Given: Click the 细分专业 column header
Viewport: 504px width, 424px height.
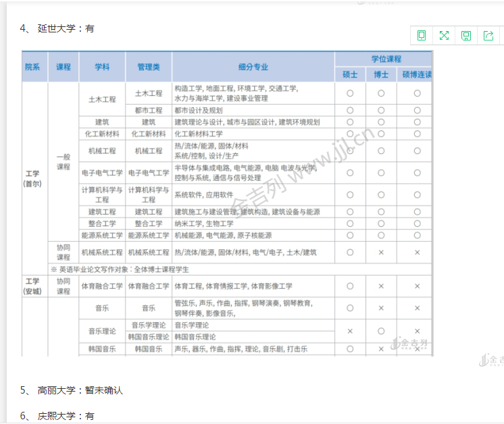Looking at the screenshot, I should [x=253, y=67].
